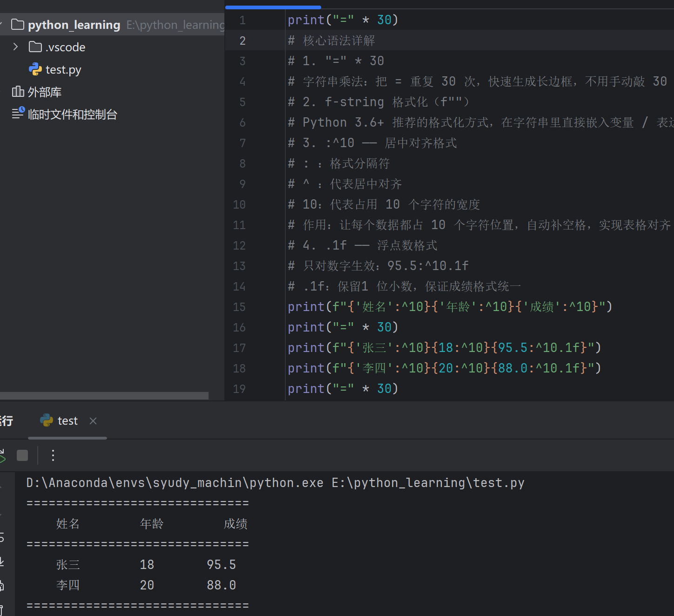Click the print statement on line 19
The height and width of the screenshot is (616, 674).
[x=343, y=389]
